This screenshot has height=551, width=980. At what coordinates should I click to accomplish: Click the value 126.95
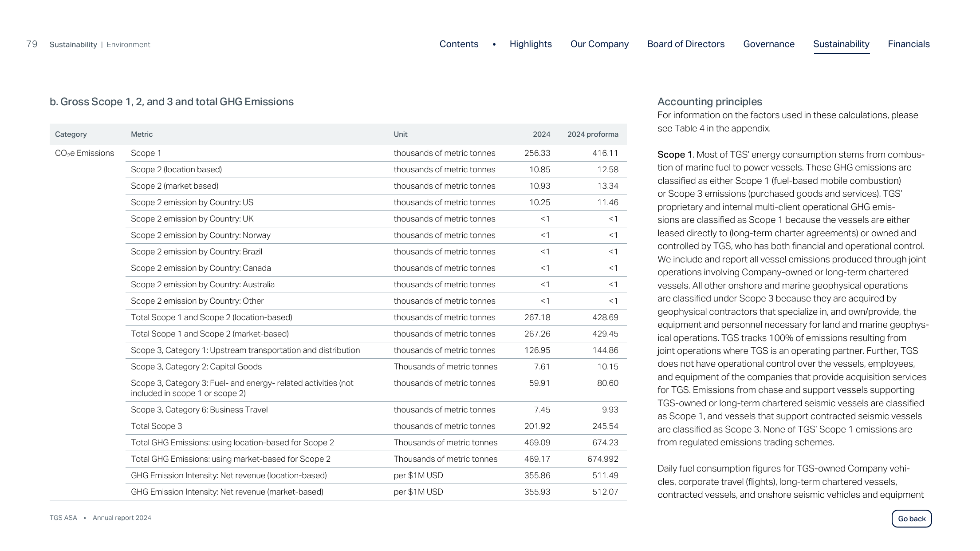[537, 350]
